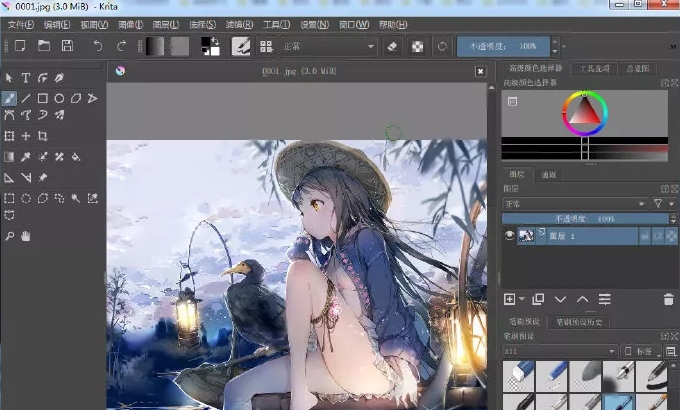Toggle preserve alpha checkerboard button
This screenshot has height=410, width=680.
[417, 46]
